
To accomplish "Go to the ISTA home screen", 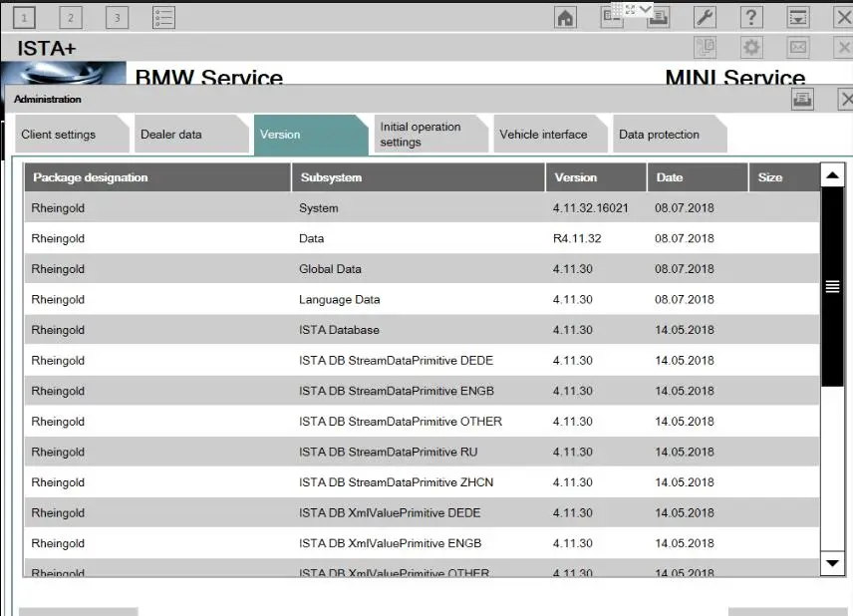I will coord(565,17).
